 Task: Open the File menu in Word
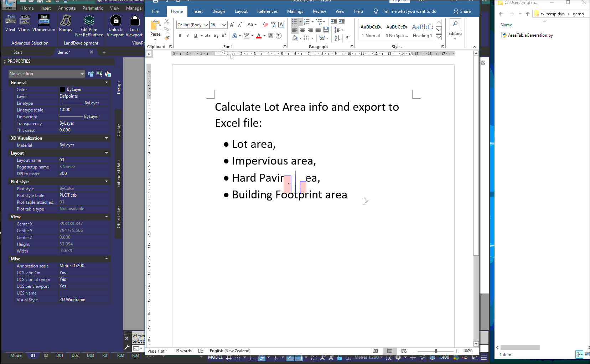(x=155, y=11)
